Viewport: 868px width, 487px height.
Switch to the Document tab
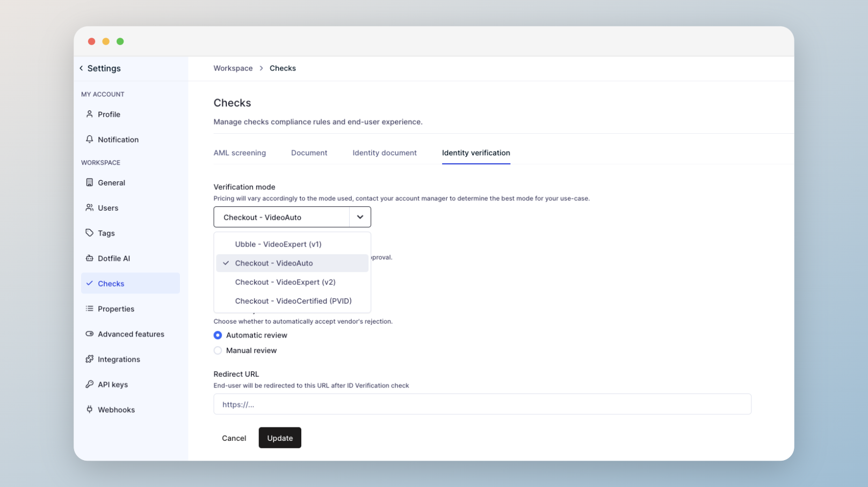pyautogui.click(x=309, y=153)
